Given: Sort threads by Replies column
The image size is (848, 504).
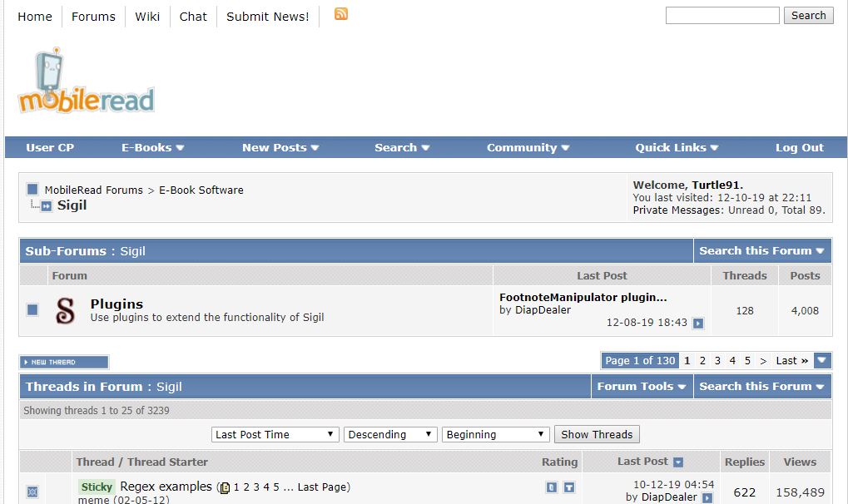Looking at the screenshot, I should [745, 462].
